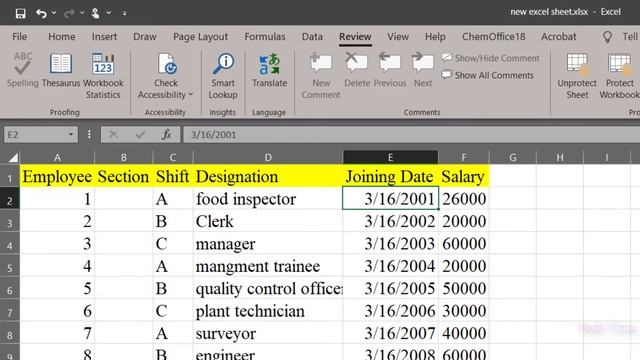Click the Check Accessibility icon
Screen dimensions: 640x360
[167, 64]
